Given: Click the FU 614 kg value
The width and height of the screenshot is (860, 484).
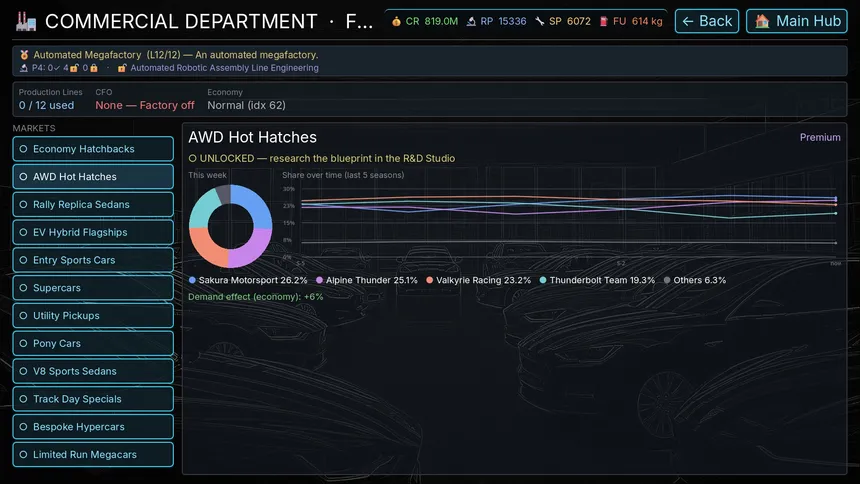Looking at the screenshot, I should click(638, 21).
